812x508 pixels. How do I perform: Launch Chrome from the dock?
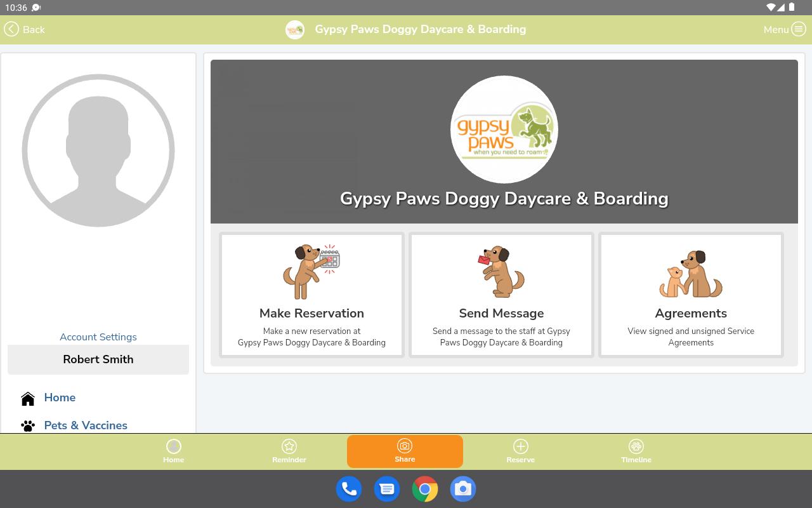point(425,489)
